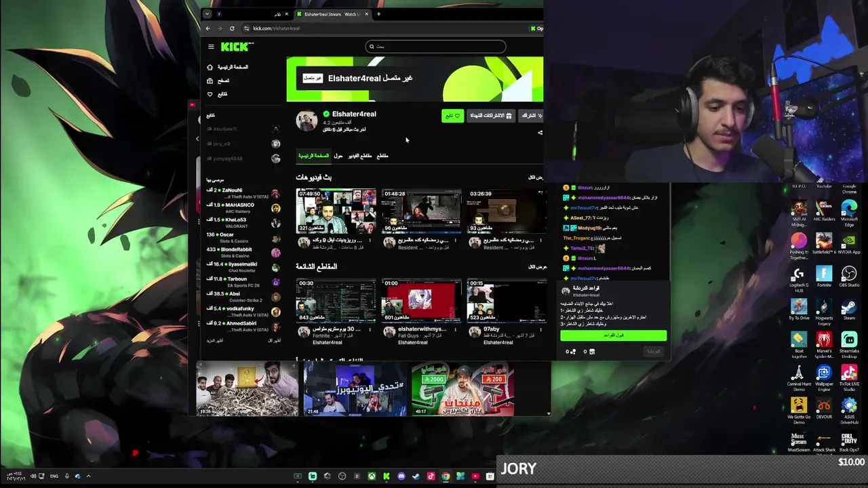The height and width of the screenshot is (488, 868).
Task: Switch to the Elshater4real Stream tab
Action: coord(332,14)
